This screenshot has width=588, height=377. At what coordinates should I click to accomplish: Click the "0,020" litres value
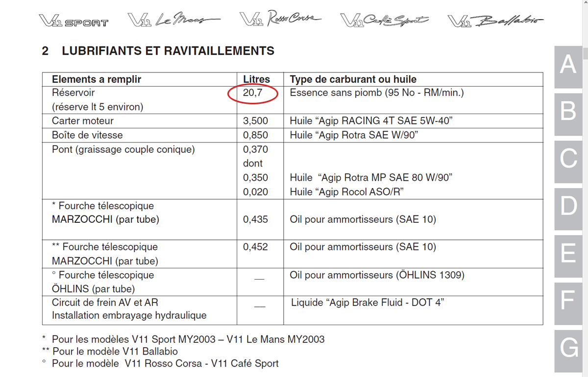point(255,192)
